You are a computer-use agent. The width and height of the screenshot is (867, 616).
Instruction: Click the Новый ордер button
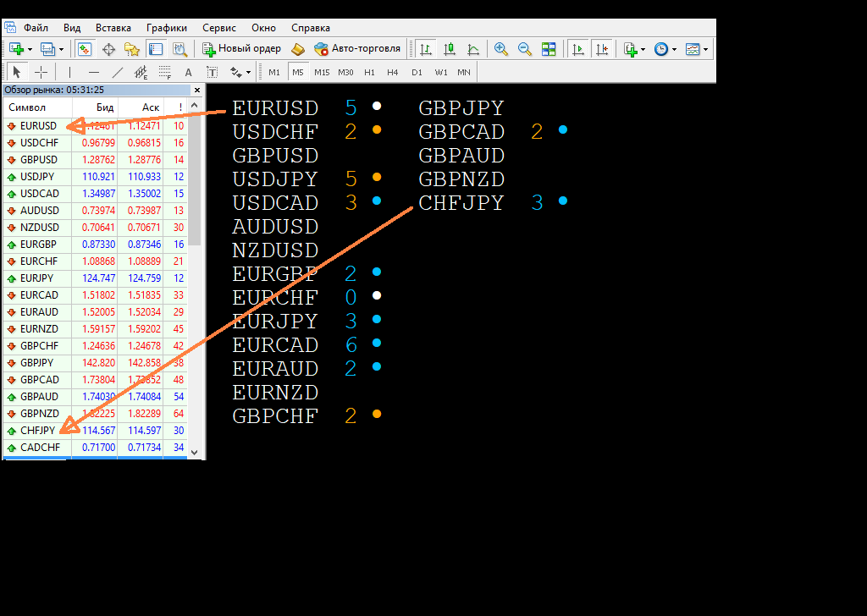click(x=241, y=48)
